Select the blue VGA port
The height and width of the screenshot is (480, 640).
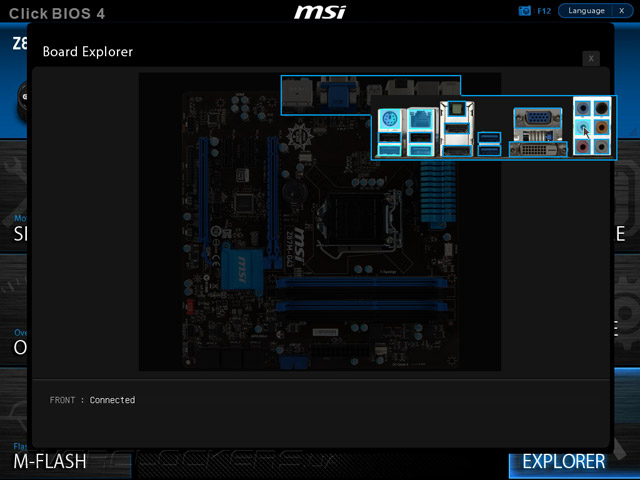[x=538, y=118]
